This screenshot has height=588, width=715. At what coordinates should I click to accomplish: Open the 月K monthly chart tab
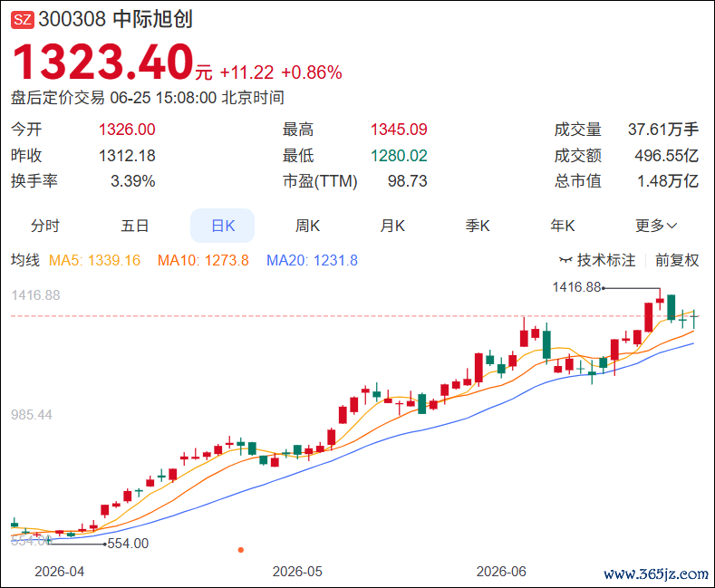coord(392,226)
